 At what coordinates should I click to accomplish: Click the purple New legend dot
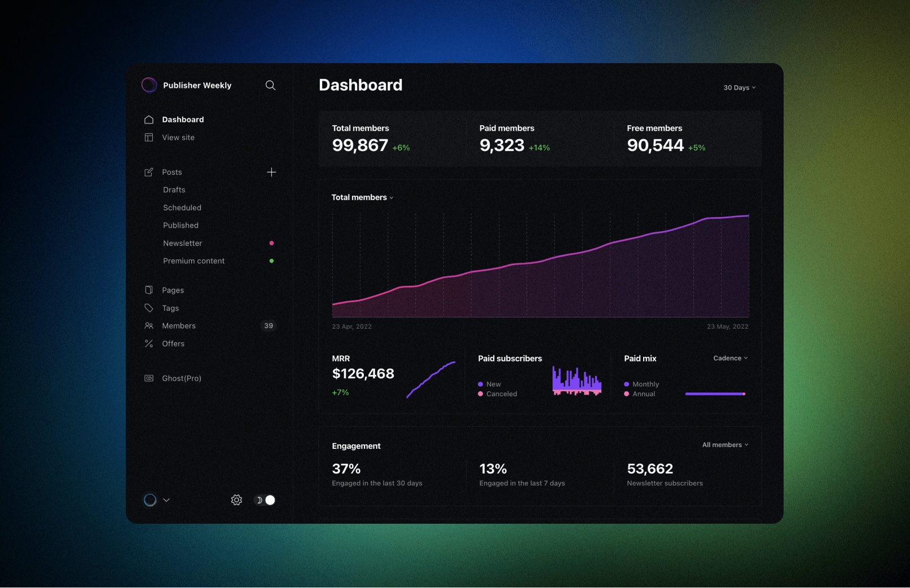click(x=480, y=384)
